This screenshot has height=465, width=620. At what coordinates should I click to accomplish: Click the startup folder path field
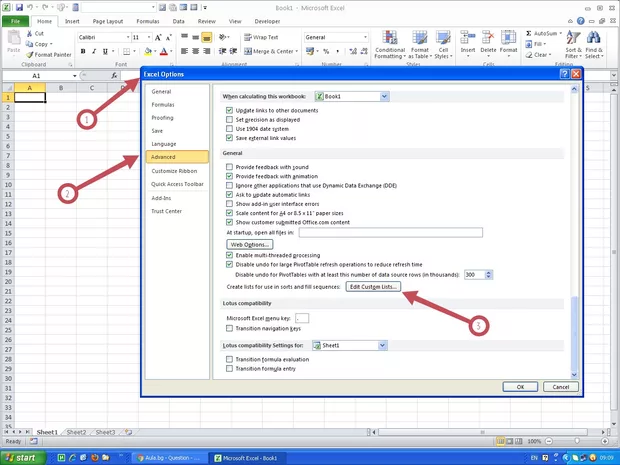pos(404,232)
